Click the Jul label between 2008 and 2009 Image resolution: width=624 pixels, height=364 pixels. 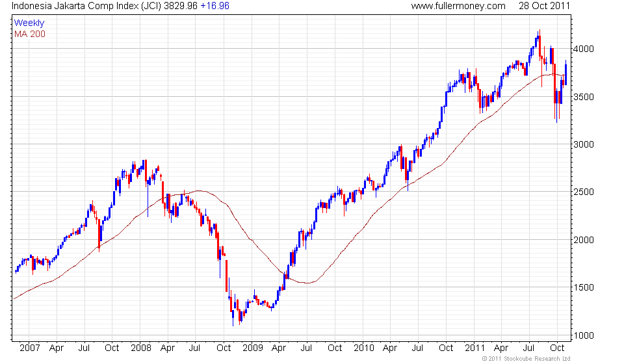[194, 348]
